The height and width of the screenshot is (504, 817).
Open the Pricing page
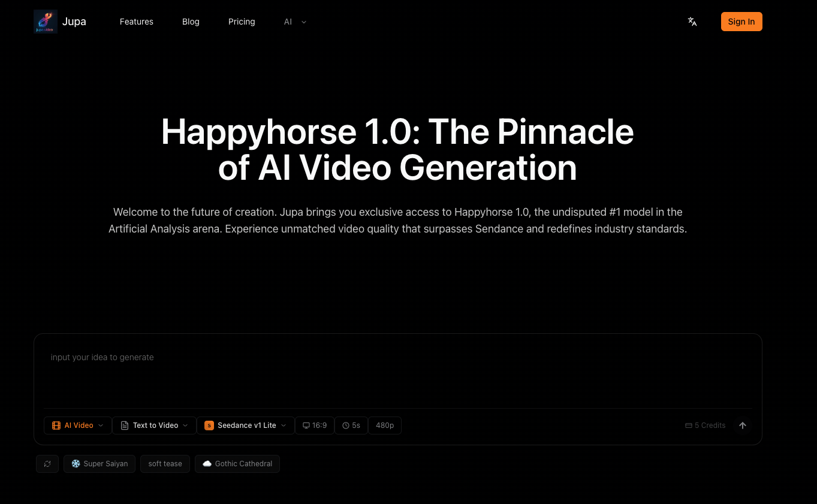point(242,22)
